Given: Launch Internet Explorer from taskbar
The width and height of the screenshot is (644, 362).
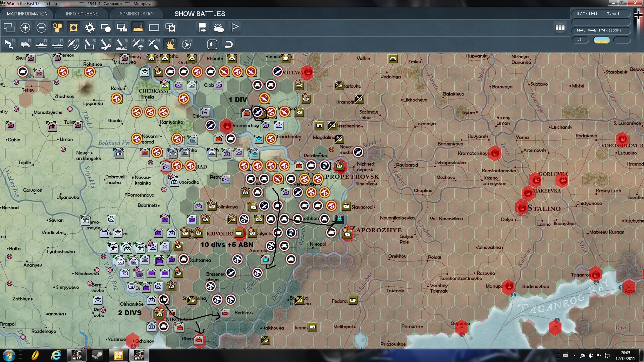Looking at the screenshot, I should [56, 355].
